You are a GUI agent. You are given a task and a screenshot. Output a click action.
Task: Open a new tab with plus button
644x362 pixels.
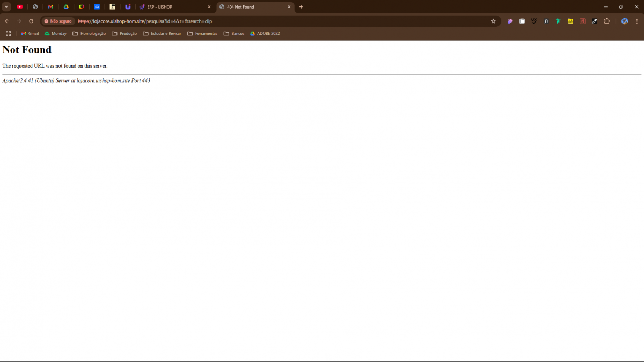[x=301, y=7]
